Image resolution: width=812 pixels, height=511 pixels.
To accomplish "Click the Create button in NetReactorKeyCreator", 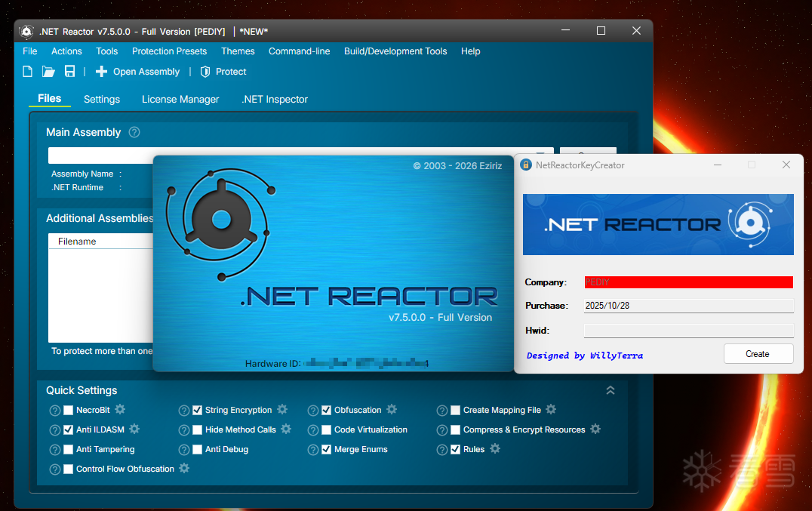I will 758,353.
